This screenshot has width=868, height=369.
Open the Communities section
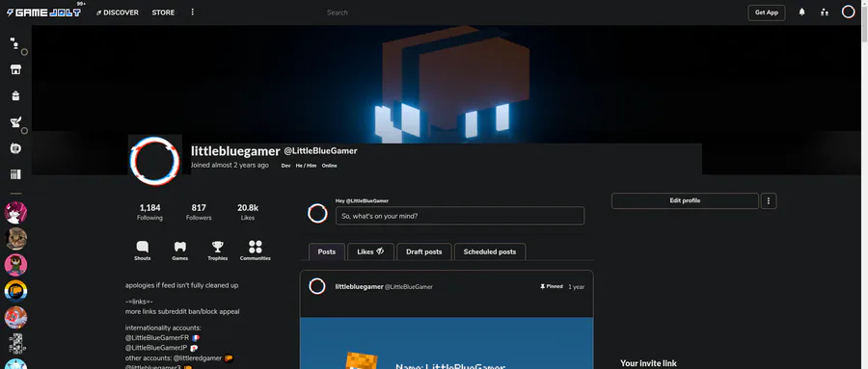pyautogui.click(x=256, y=250)
